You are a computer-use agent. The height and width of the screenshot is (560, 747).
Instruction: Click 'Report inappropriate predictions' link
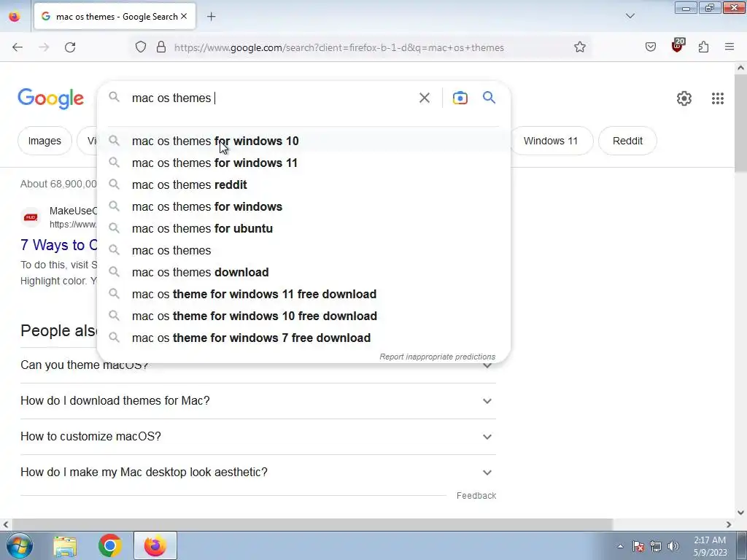click(x=438, y=357)
